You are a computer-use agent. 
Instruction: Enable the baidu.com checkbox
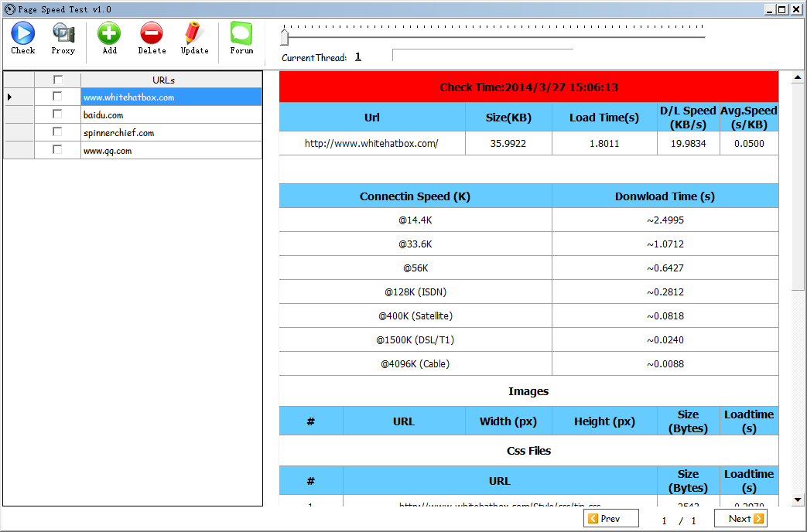click(x=57, y=114)
